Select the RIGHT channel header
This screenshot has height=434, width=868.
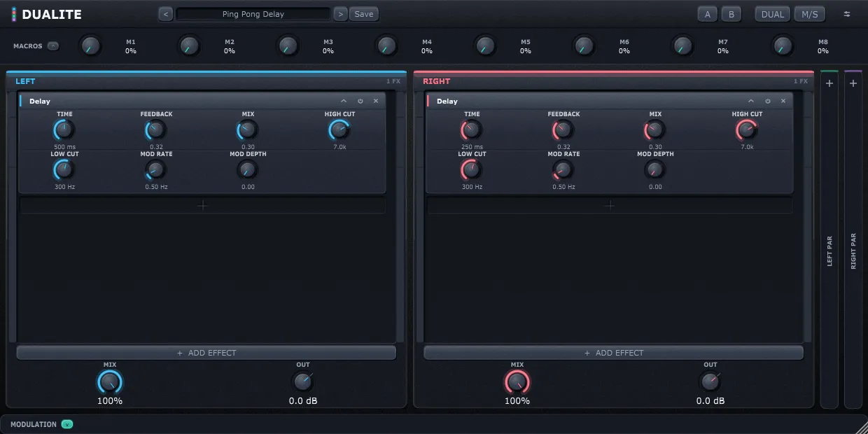point(437,81)
